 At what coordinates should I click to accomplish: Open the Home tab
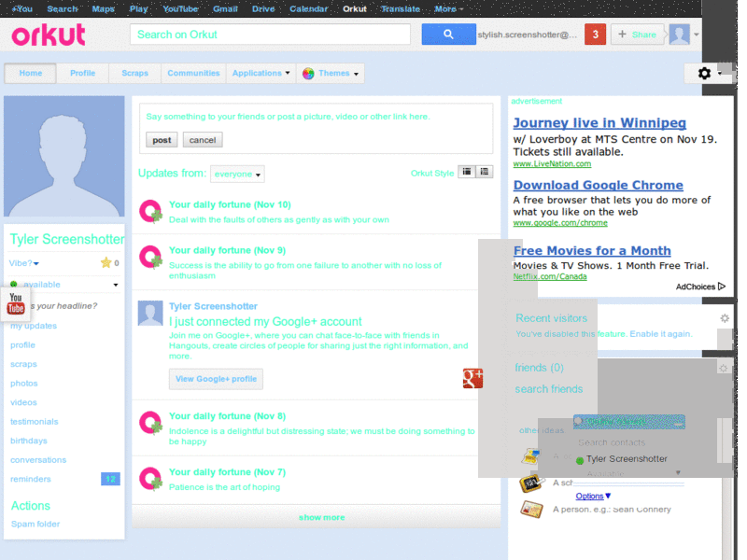pos(31,74)
